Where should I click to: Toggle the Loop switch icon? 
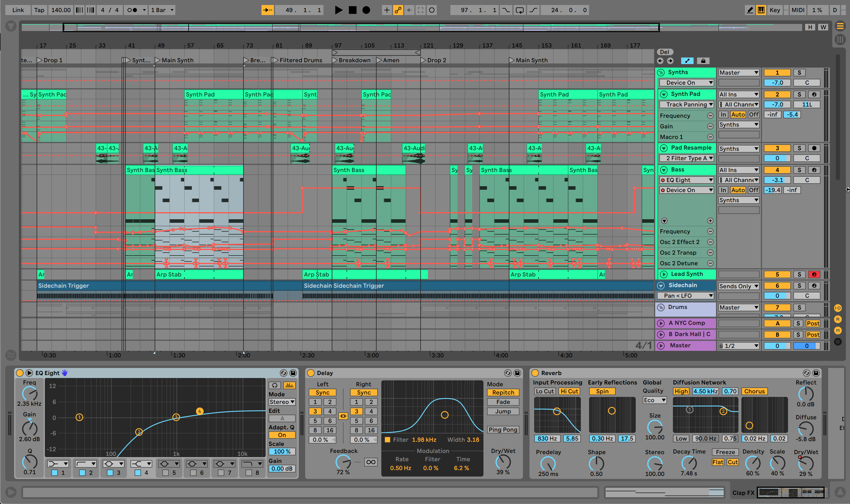pos(519,10)
